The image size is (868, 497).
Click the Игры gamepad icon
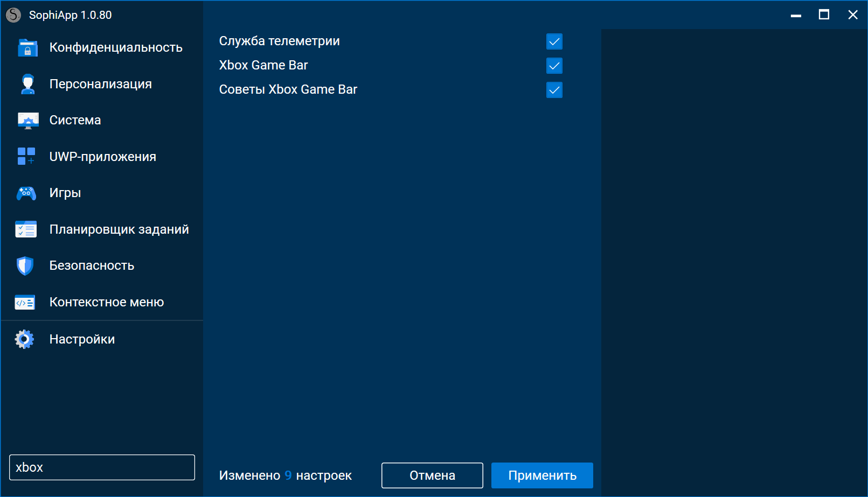[x=26, y=193]
